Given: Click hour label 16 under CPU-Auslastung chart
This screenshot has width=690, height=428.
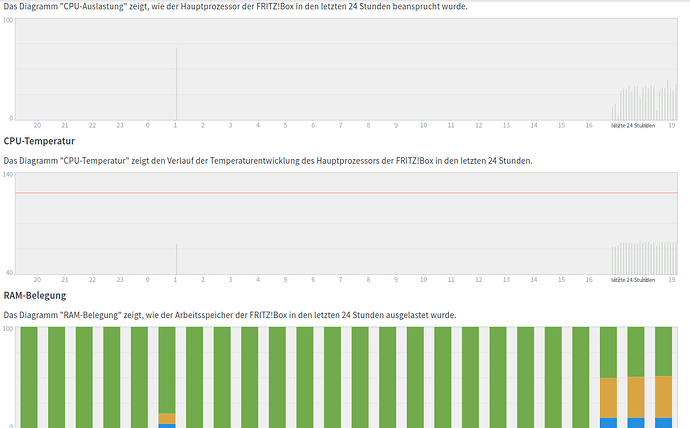Looking at the screenshot, I should (x=589, y=125).
